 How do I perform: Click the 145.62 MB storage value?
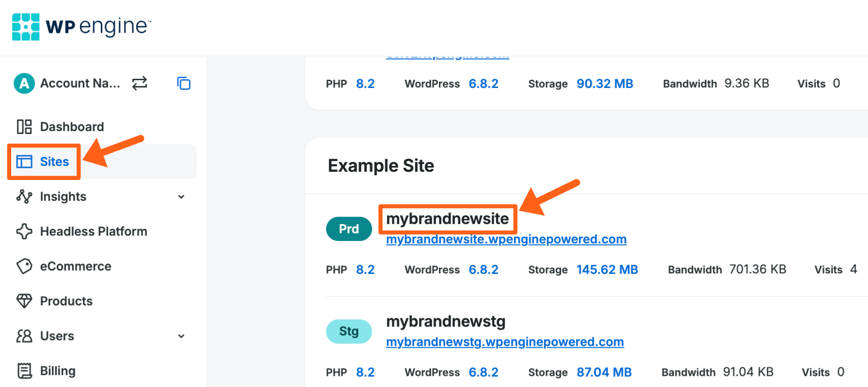coord(607,269)
